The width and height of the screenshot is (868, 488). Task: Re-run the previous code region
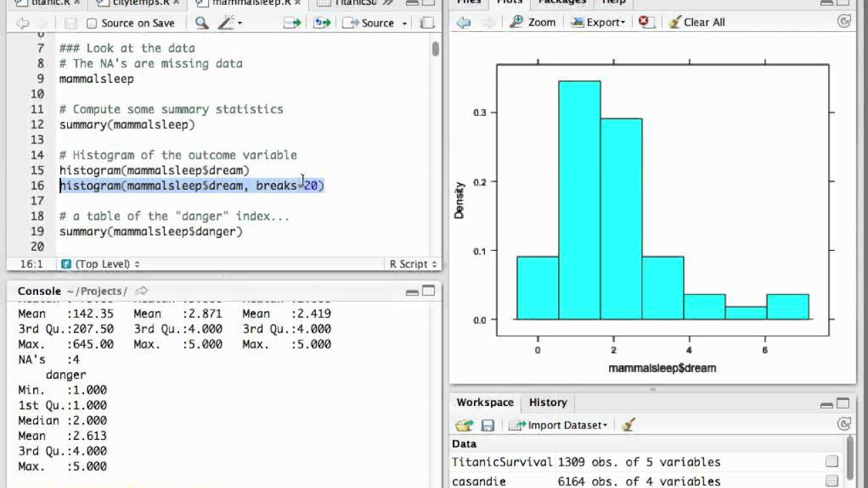[322, 23]
